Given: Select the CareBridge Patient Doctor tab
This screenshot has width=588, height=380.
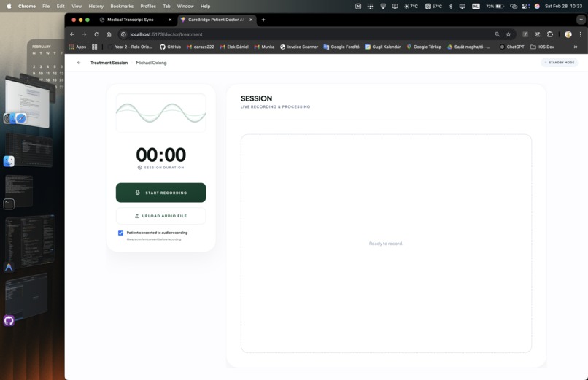Looking at the screenshot, I should (x=216, y=20).
